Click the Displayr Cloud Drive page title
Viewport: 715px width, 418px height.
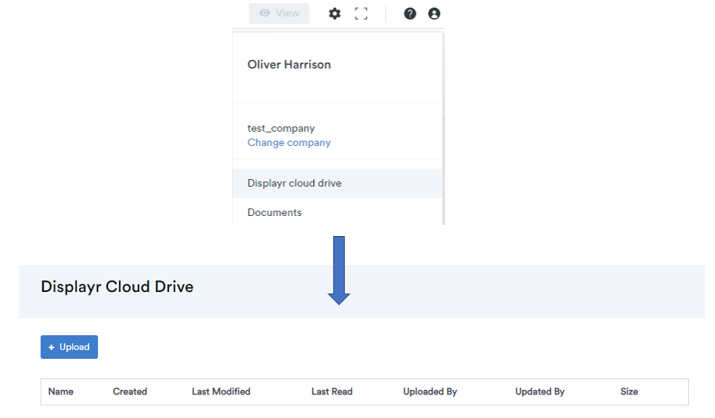(x=117, y=287)
